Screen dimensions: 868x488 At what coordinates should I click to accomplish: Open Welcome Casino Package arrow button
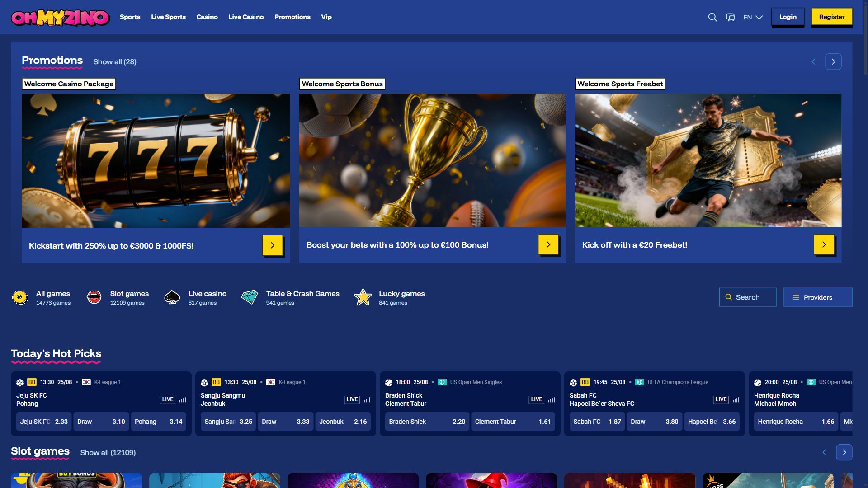click(273, 245)
